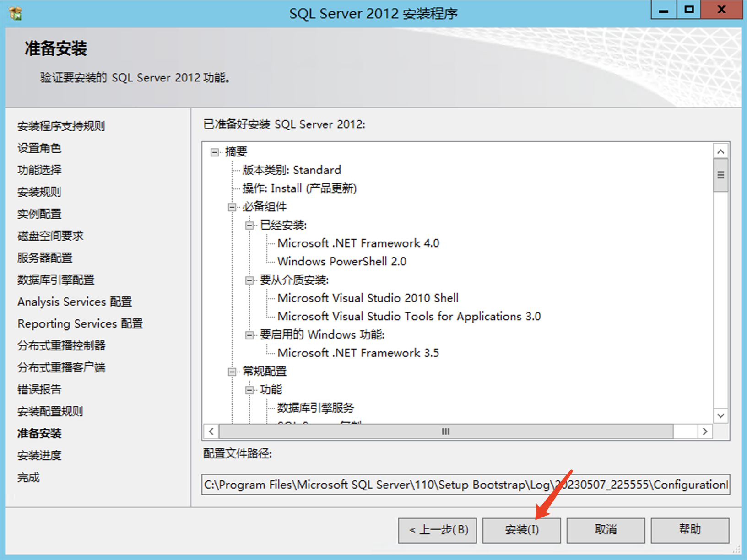Image resolution: width=747 pixels, height=560 pixels.
Task: Click the SQL Server setup title bar icon
Action: coord(16,13)
